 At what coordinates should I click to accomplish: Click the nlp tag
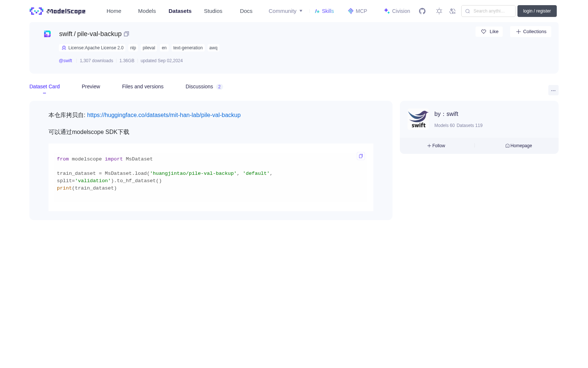pyautogui.click(x=133, y=48)
